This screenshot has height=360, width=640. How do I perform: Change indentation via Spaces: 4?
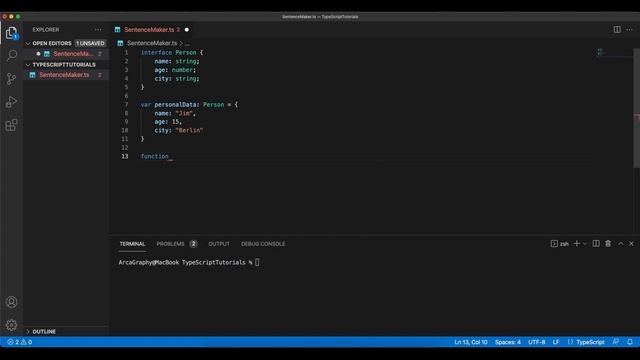click(508, 342)
